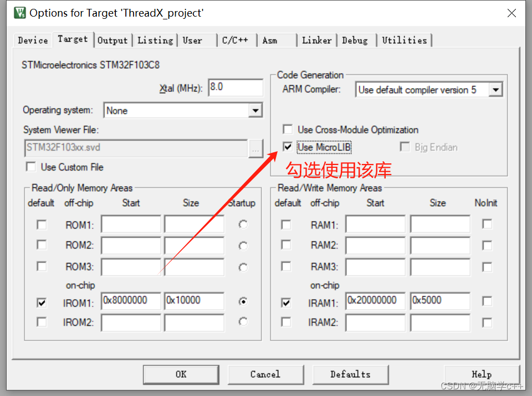532x396 pixels.
Task: Go to the Listing tab
Action: click(155, 40)
